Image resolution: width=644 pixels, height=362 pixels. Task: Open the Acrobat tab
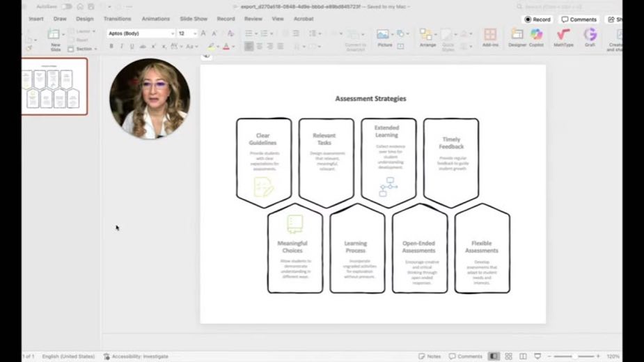[x=304, y=19]
